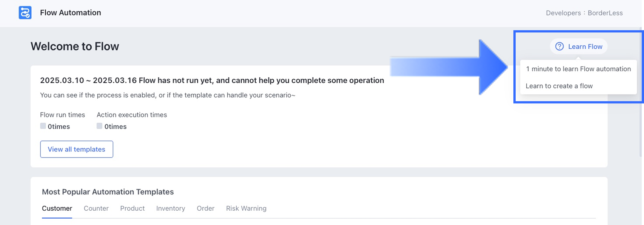Select "1 minute to learn Flow automation"
The height and width of the screenshot is (225, 644).
(578, 69)
